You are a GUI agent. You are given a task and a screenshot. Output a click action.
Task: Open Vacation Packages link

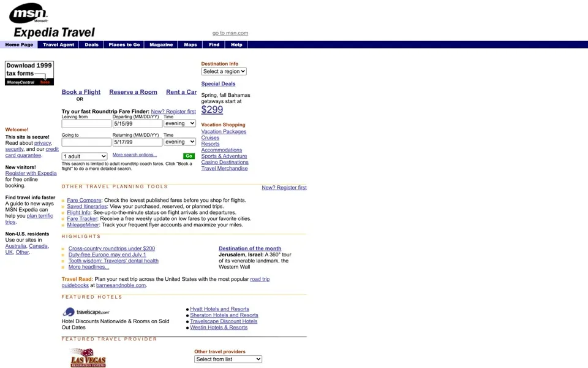click(x=224, y=131)
